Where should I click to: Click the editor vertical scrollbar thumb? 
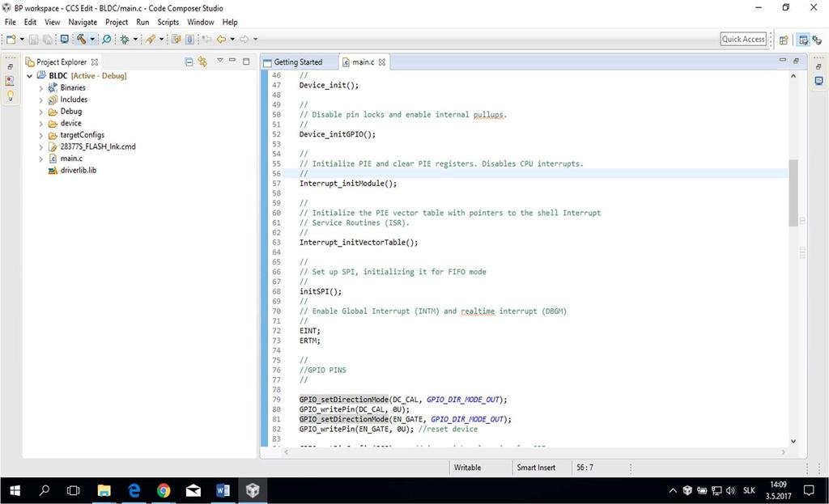coord(793,193)
